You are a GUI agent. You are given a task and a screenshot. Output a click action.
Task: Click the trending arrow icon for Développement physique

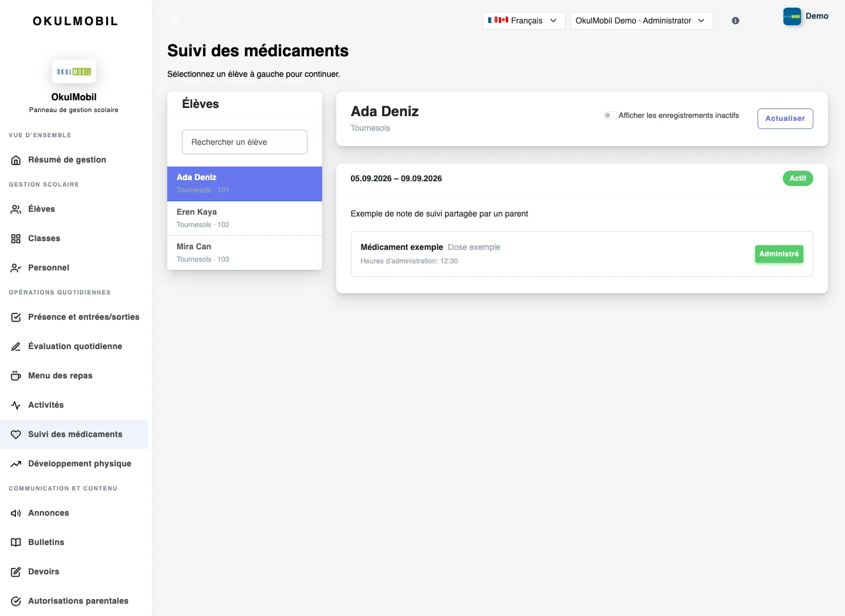click(x=16, y=464)
